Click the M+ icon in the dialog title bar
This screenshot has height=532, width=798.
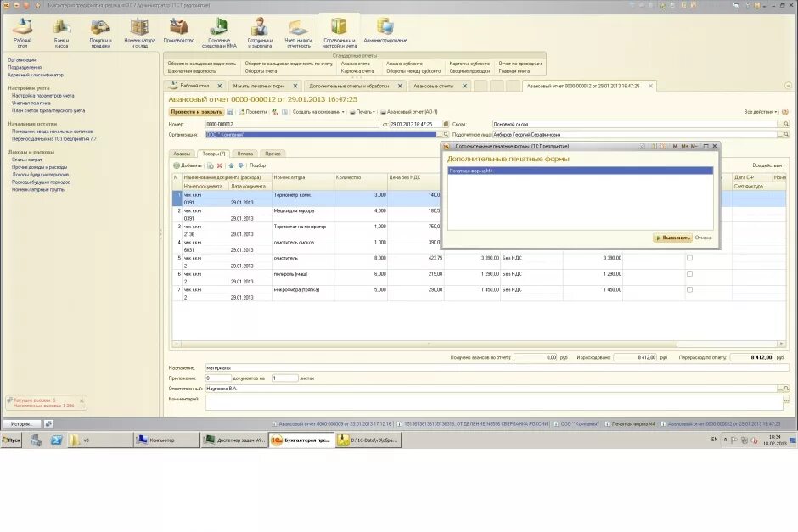[684, 147]
